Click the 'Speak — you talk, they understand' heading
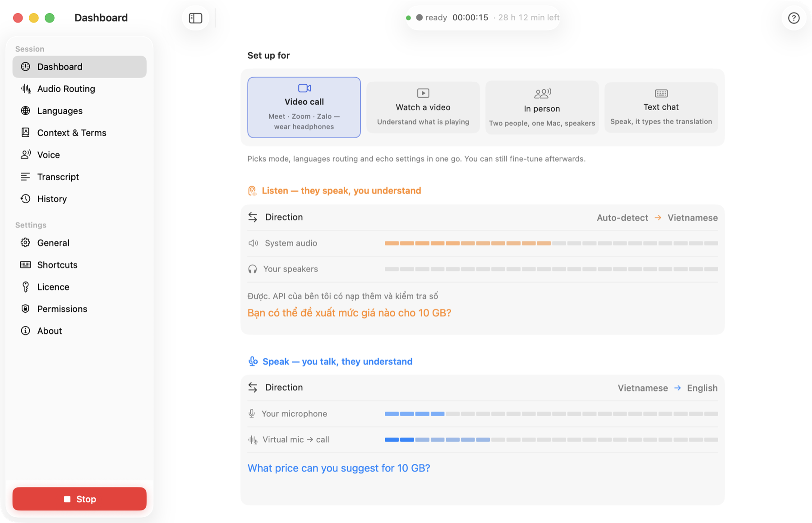Image resolution: width=812 pixels, height=523 pixels. click(337, 361)
